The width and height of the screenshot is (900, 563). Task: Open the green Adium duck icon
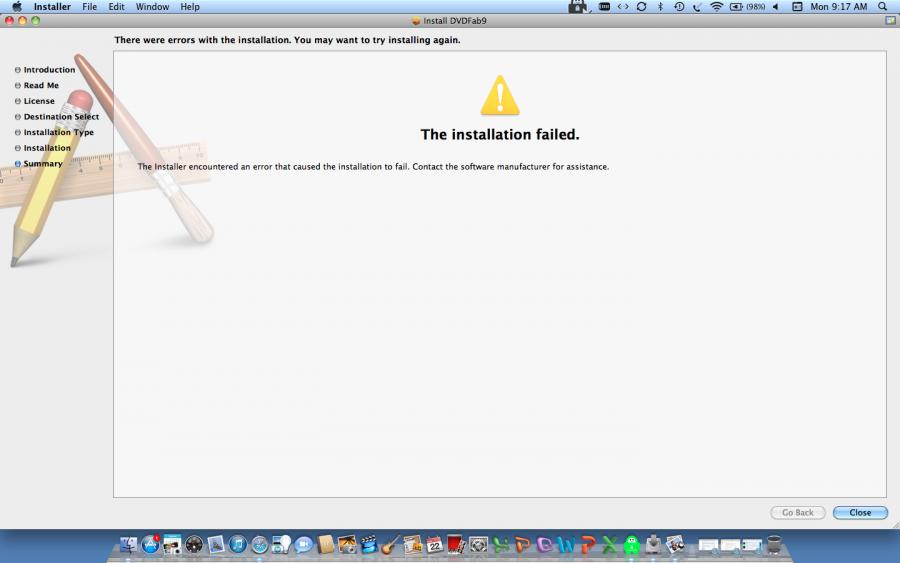pos(632,544)
